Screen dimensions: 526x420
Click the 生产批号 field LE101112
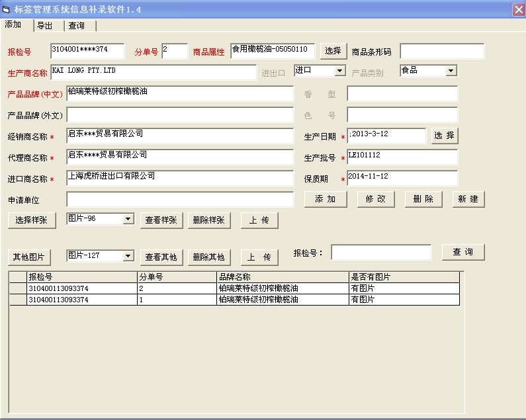pos(402,157)
